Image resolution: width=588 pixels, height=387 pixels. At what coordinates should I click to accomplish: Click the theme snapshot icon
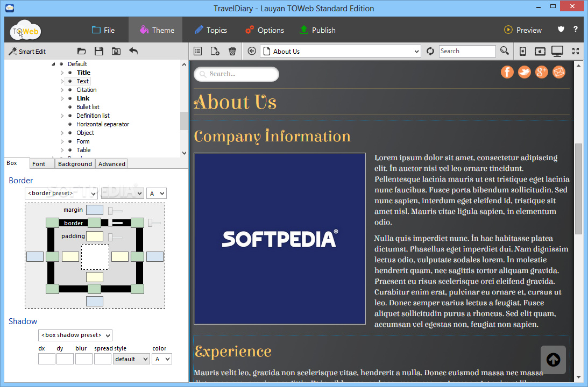116,51
